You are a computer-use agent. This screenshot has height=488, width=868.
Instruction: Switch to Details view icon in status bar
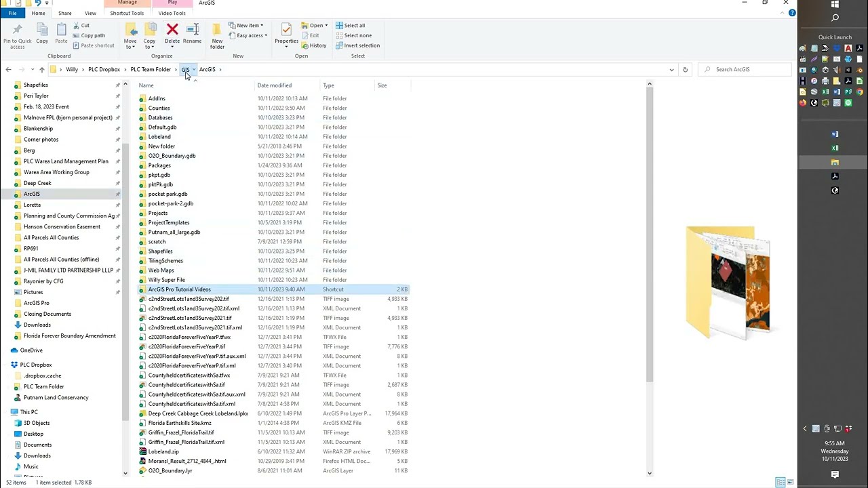click(x=781, y=483)
